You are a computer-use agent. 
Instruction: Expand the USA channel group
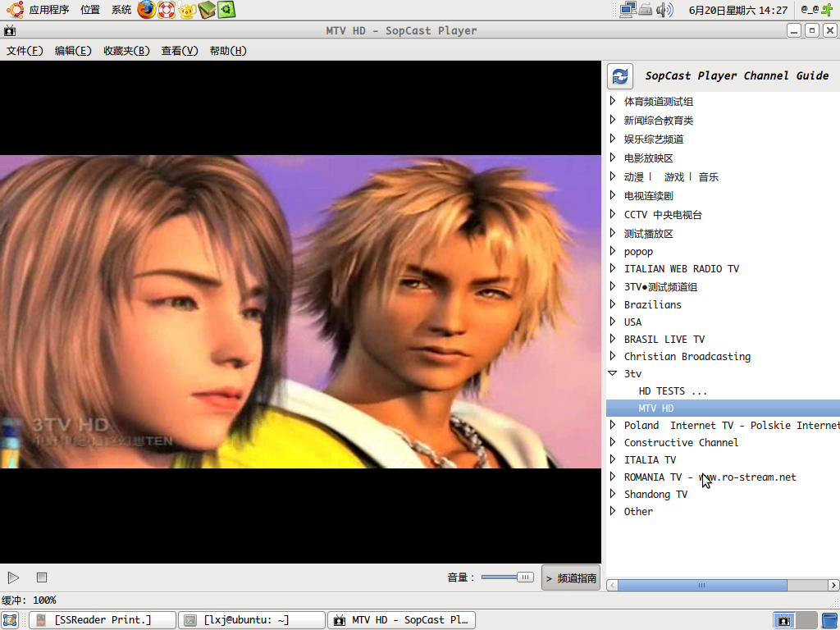point(613,321)
